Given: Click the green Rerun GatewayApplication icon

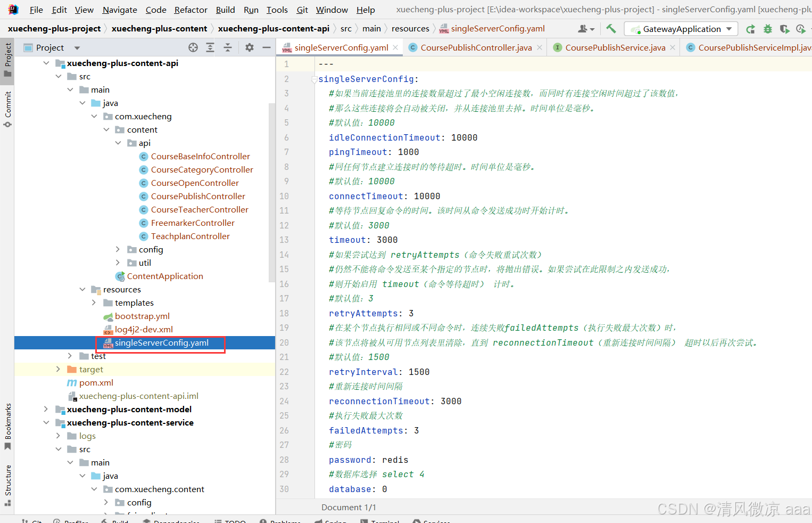Looking at the screenshot, I should [751, 29].
